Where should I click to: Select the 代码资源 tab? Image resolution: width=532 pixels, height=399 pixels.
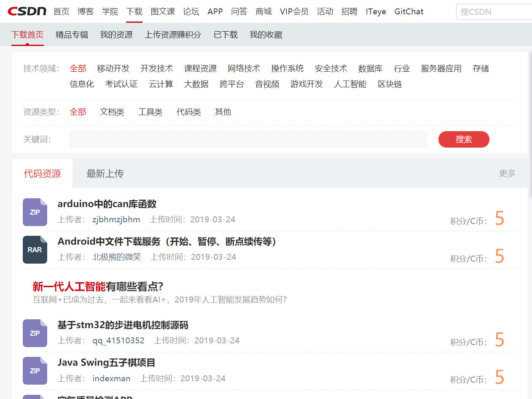(x=42, y=173)
